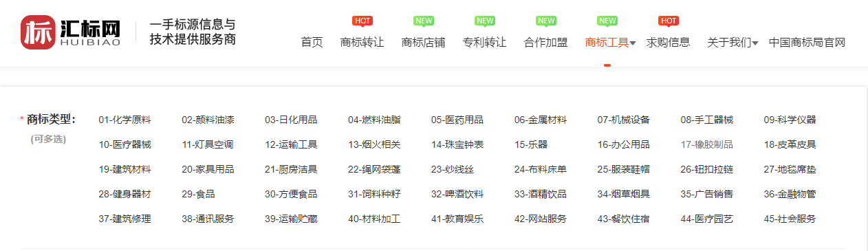The image size is (868, 251).
Task: Select category 02-颜料油漆
Action: (208, 120)
